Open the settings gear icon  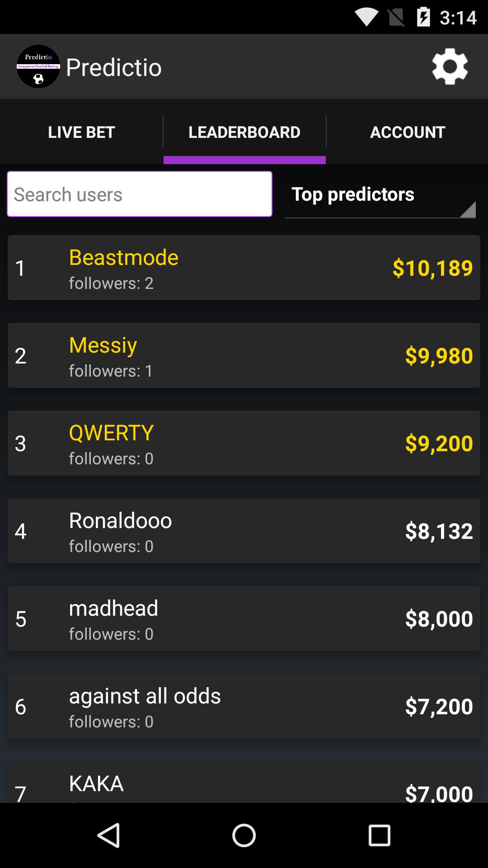click(x=450, y=66)
